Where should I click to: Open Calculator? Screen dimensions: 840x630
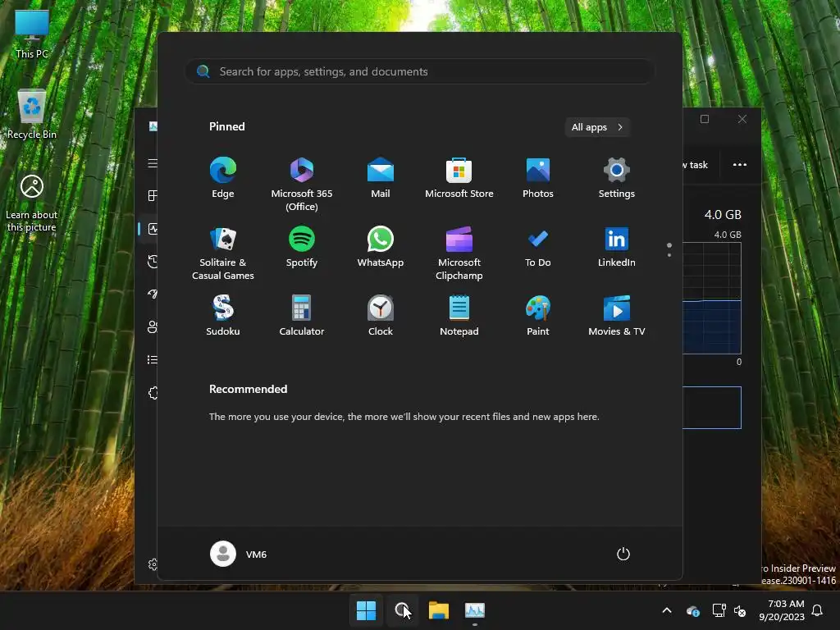click(302, 316)
